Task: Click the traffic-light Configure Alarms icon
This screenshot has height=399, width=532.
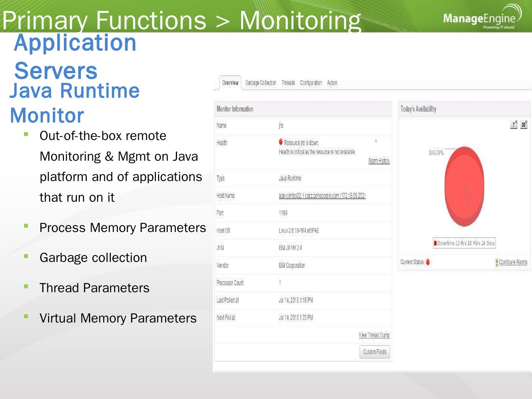Action: click(x=497, y=262)
